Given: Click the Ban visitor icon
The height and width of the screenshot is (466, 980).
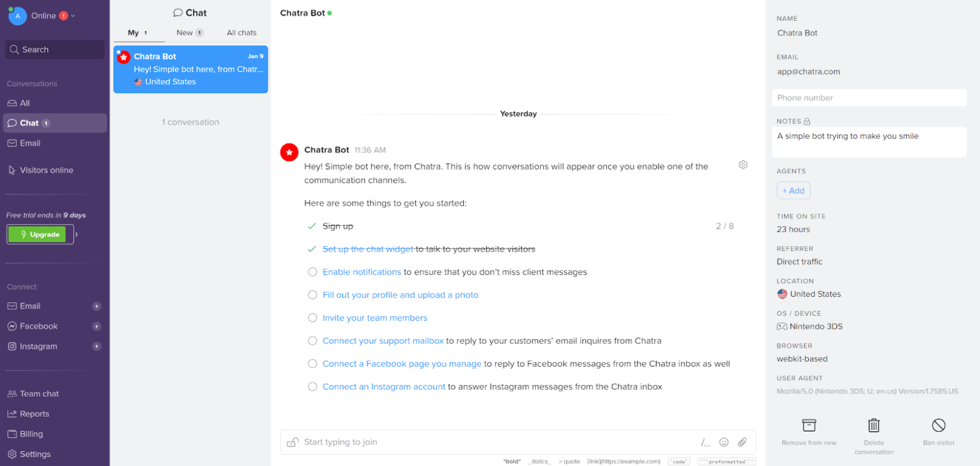Looking at the screenshot, I should pyautogui.click(x=938, y=426).
